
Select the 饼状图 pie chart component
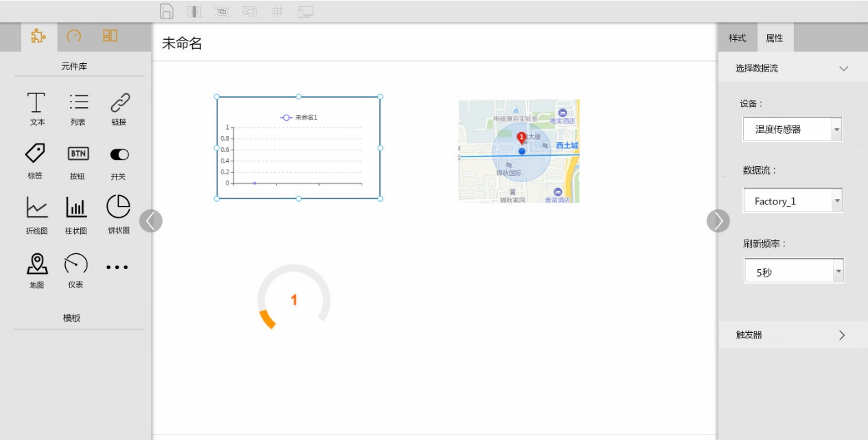point(118,213)
